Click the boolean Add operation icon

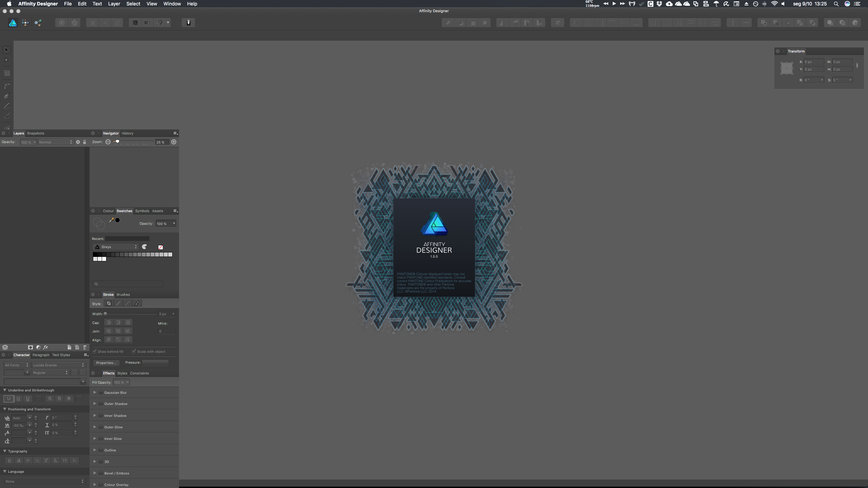point(764,23)
